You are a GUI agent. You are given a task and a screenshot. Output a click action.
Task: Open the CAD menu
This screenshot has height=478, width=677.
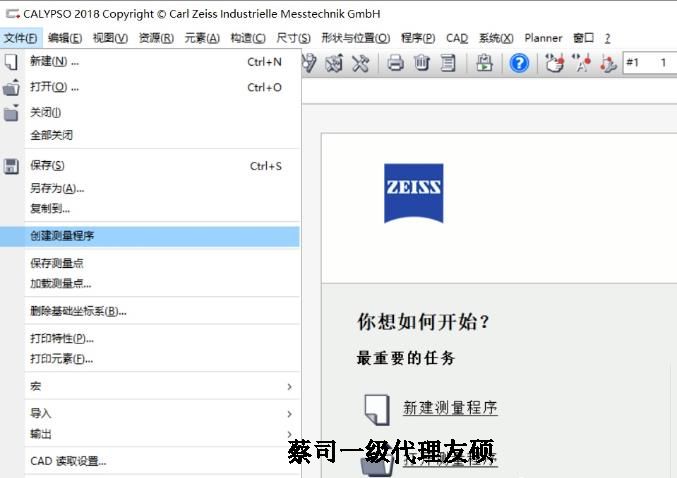[457, 38]
